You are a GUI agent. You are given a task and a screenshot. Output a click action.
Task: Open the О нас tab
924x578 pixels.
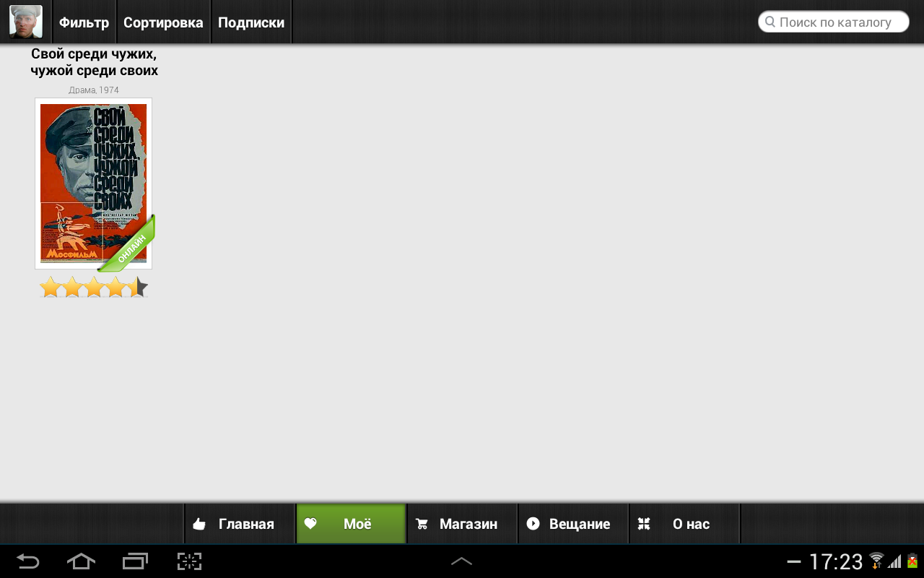(x=685, y=524)
